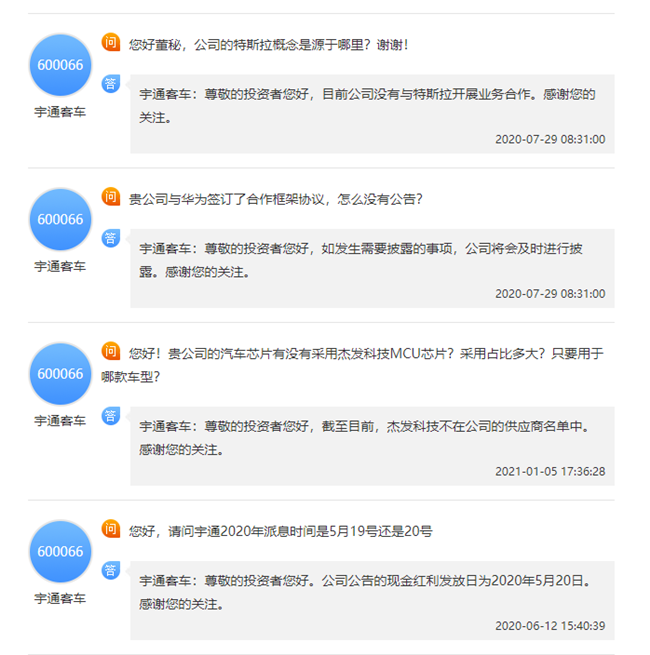Click the 600066 avatar beside the MCU chip question
This screenshot has height=655, width=650.
click(60, 374)
